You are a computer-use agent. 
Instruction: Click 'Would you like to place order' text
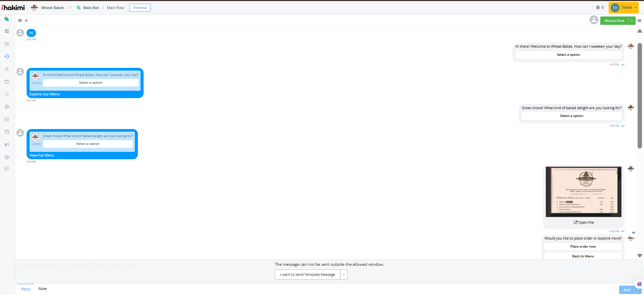pyautogui.click(x=583, y=238)
